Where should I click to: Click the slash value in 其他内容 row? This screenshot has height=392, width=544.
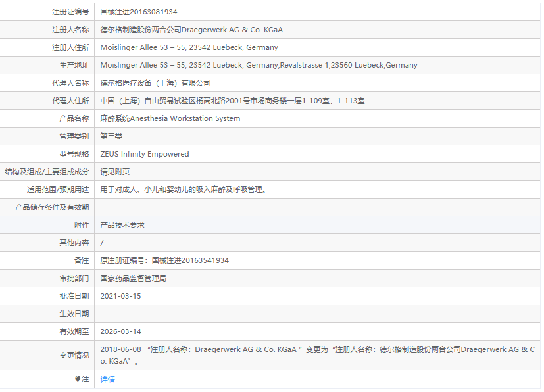(102, 243)
